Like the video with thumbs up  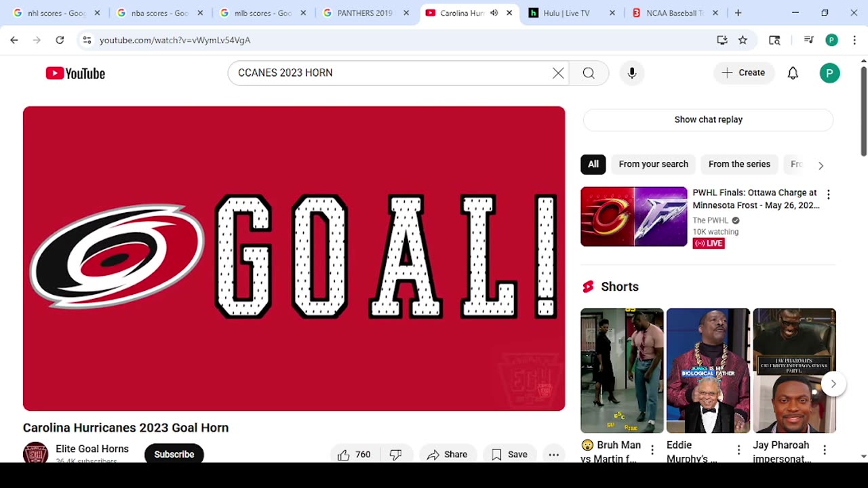tap(356, 455)
